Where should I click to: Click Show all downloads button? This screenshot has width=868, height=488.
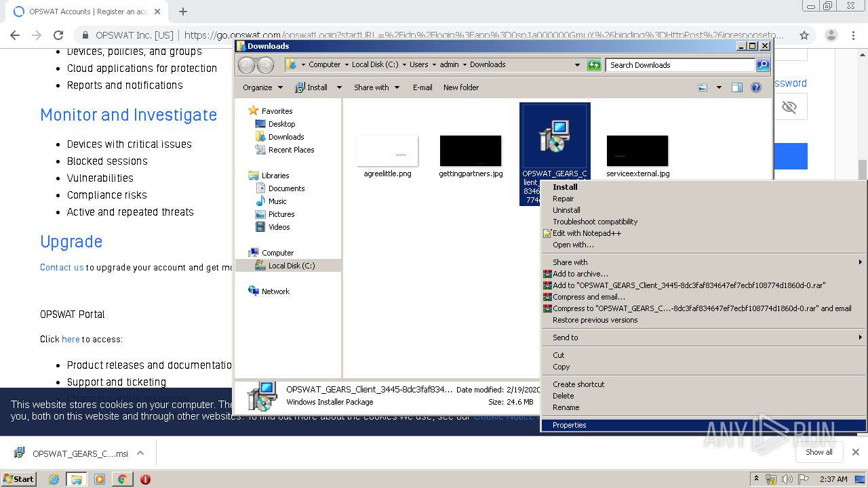818,452
